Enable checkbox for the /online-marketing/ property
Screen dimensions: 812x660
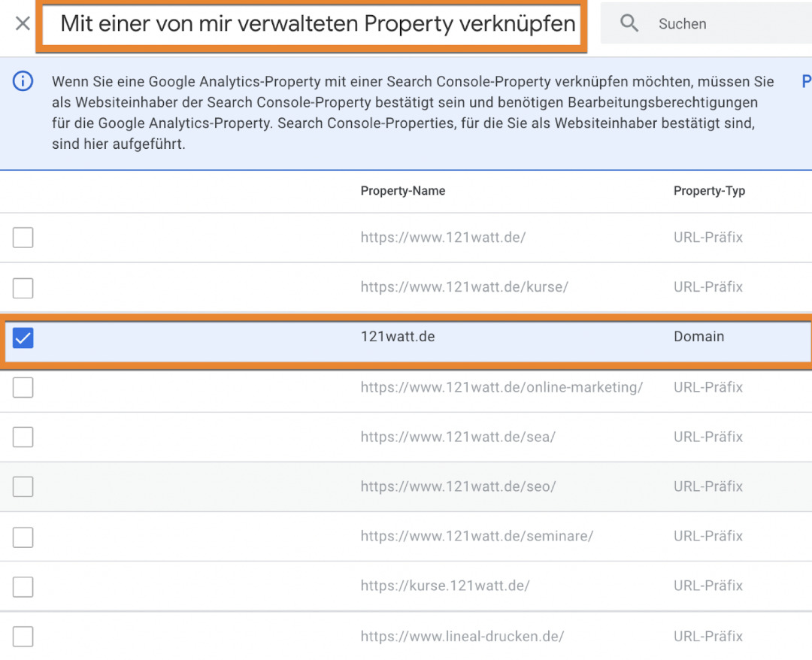point(23,388)
